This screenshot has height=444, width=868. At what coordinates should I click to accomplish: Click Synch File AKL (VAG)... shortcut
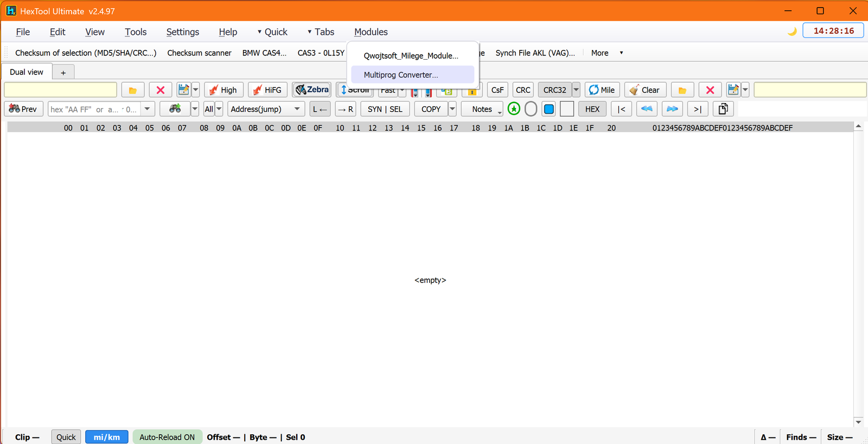click(x=535, y=53)
